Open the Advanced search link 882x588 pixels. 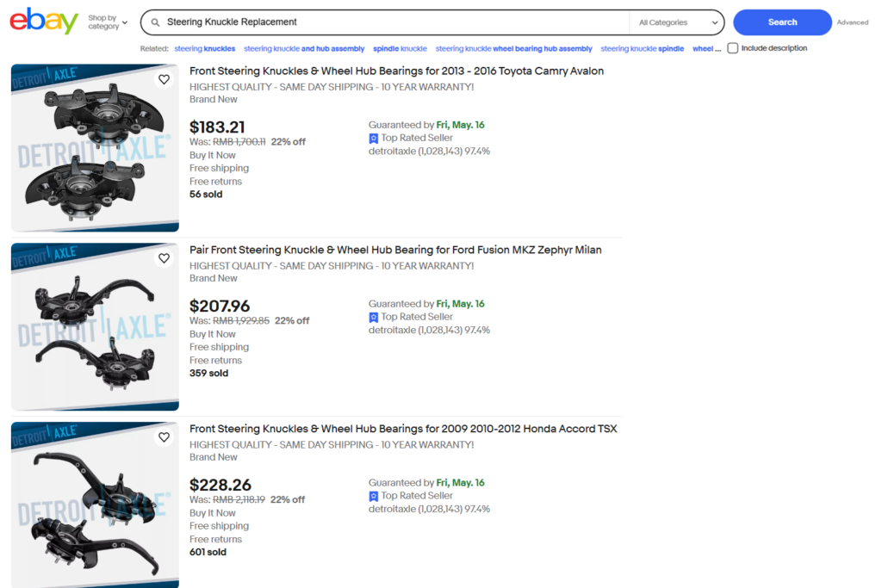coord(852,22)
